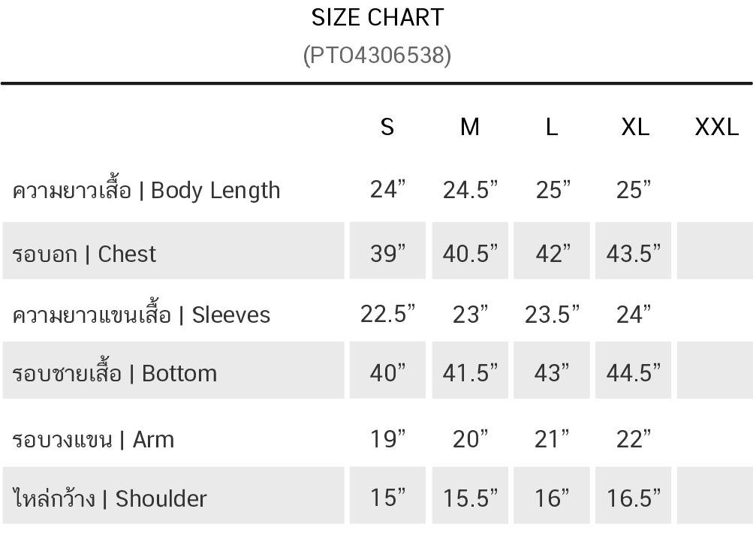
Task: Click the SIZE CHART title
Action: [x=378, y=17]
